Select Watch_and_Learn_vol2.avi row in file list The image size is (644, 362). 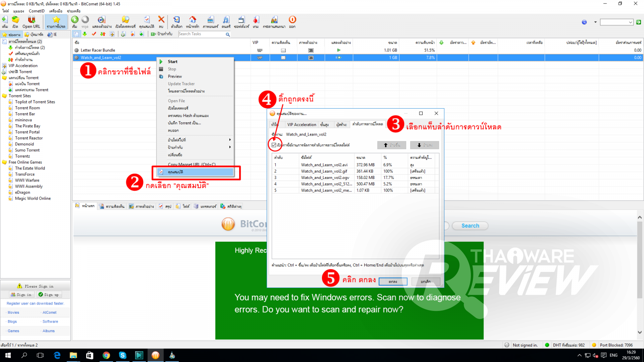[355, 165]
